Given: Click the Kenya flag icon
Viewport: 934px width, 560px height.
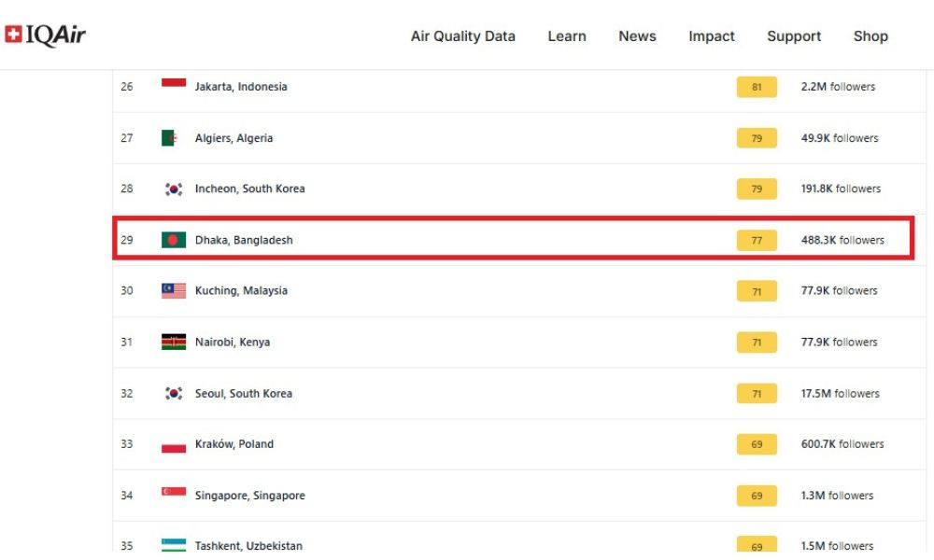Looking at the screenshot, I should (174, 342).
